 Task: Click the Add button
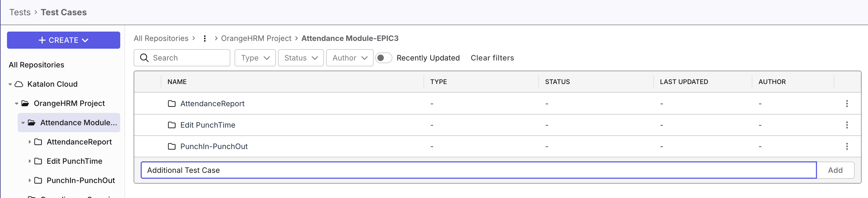coord(835,170)
